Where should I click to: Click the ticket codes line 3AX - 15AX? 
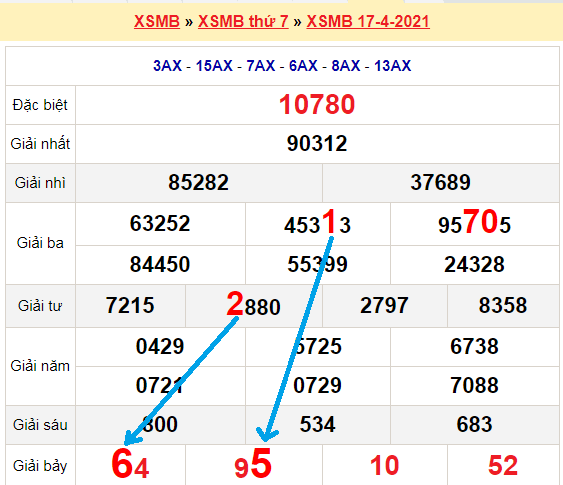tap(282, 66)
